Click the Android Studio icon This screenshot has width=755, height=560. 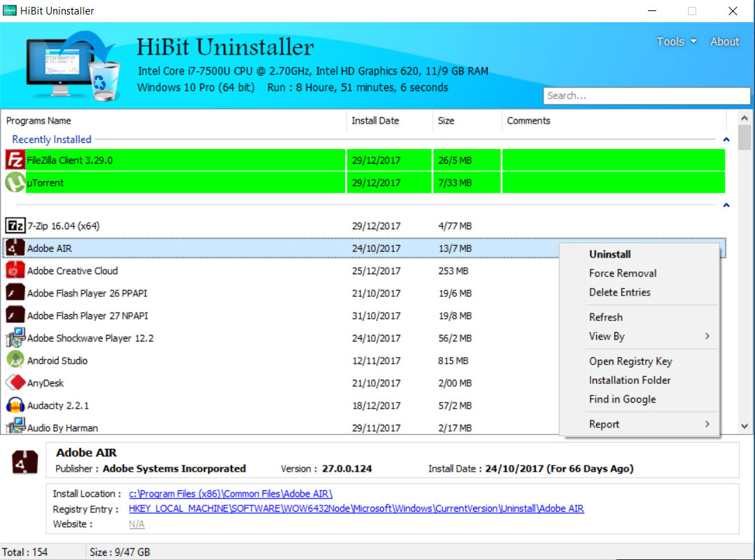pyautogui.click(x=15, y=360)
